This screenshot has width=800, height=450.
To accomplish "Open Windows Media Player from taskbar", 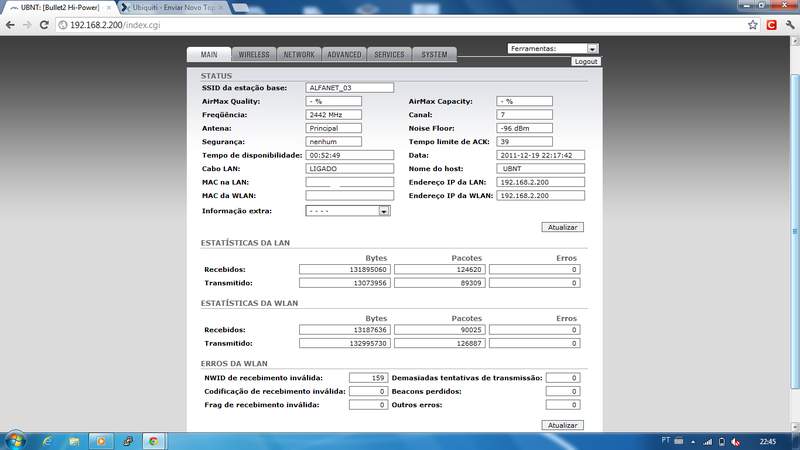I will coord(99,440).
